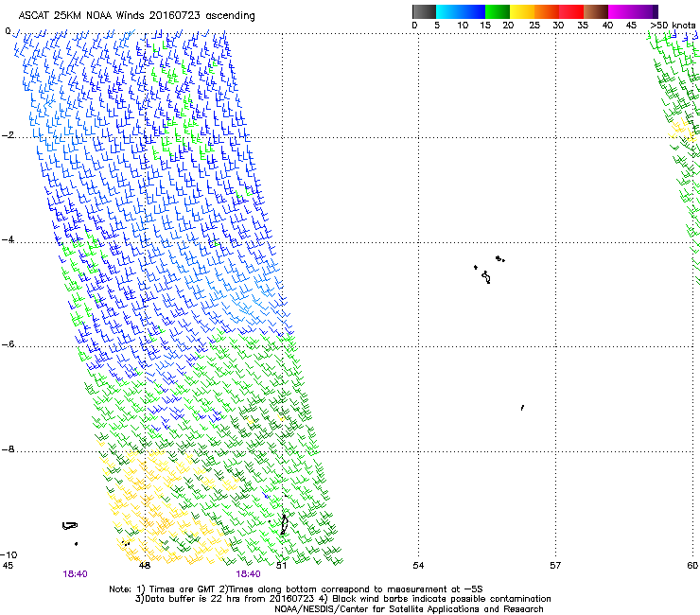This screenshot has height=615, width=700.
Task: Click the '51' longitude axis label
Action: tap(281, 566)
